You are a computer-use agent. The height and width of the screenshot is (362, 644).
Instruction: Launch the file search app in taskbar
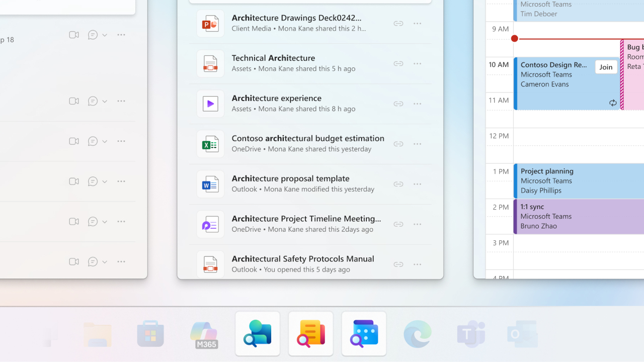(x=311, y=334)
